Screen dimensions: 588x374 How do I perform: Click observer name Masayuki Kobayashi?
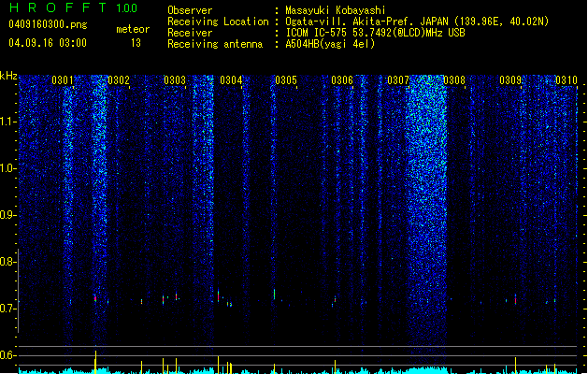click(x=336, y=10)
